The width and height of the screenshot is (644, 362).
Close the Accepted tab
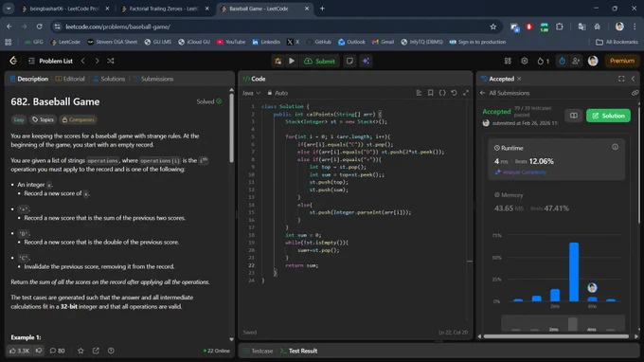(519, 79)
